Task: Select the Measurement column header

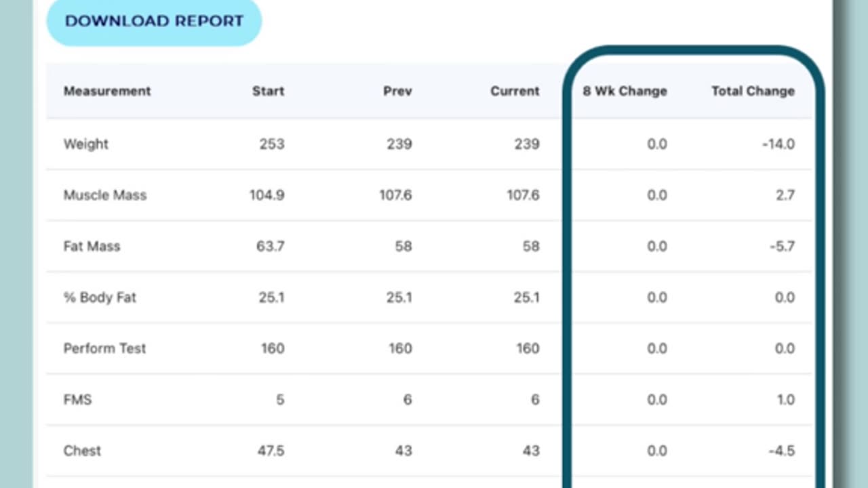Action: point(107,91)
